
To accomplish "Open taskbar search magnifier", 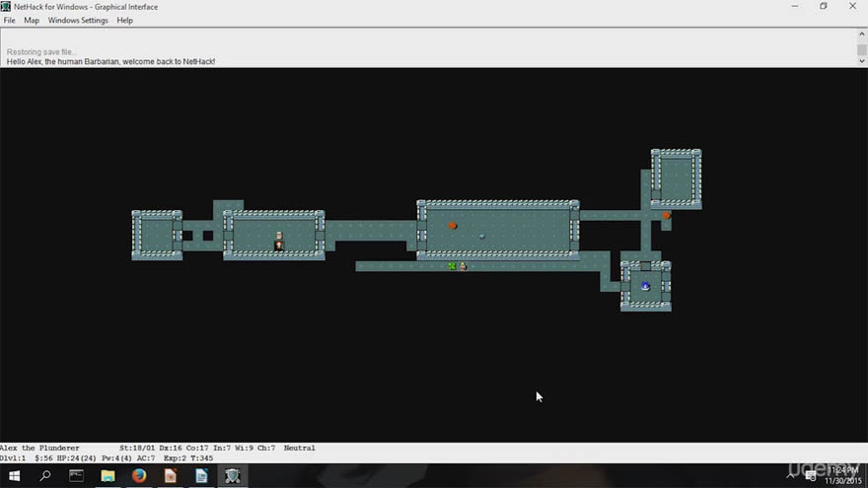I will pos(45,476).
